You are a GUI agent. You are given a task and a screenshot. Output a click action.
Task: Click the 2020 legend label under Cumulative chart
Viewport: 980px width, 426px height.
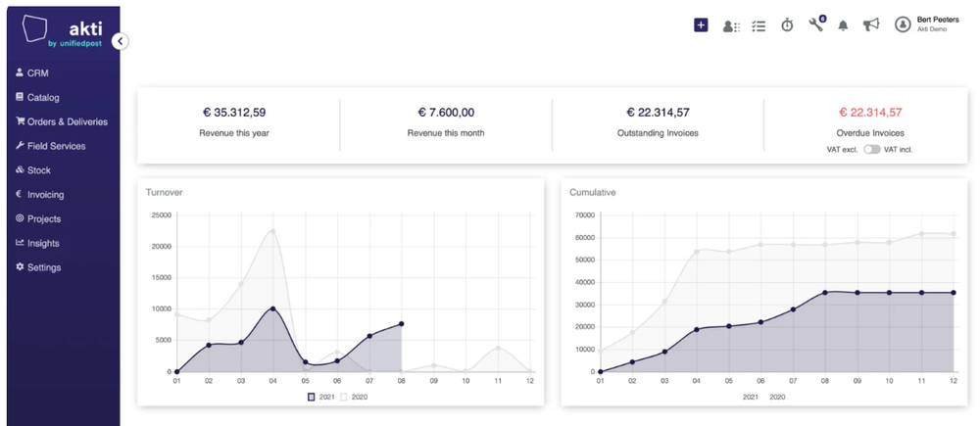click(777, 397)
